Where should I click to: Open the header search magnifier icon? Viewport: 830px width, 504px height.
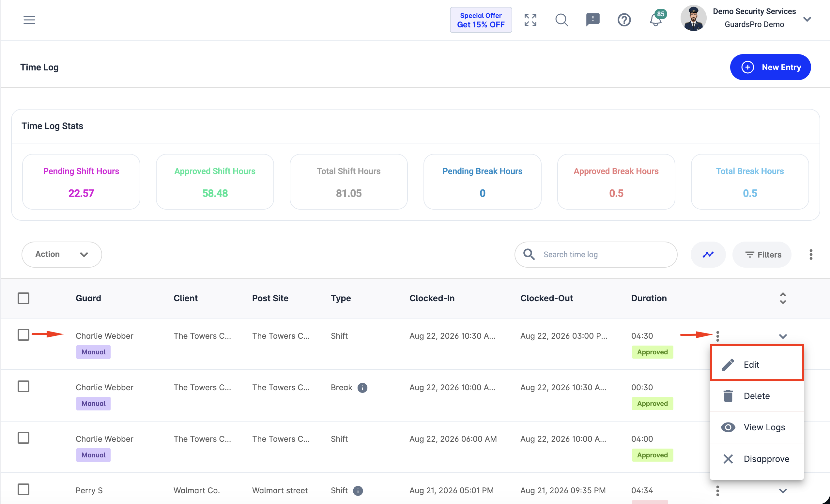coord(561,20)
